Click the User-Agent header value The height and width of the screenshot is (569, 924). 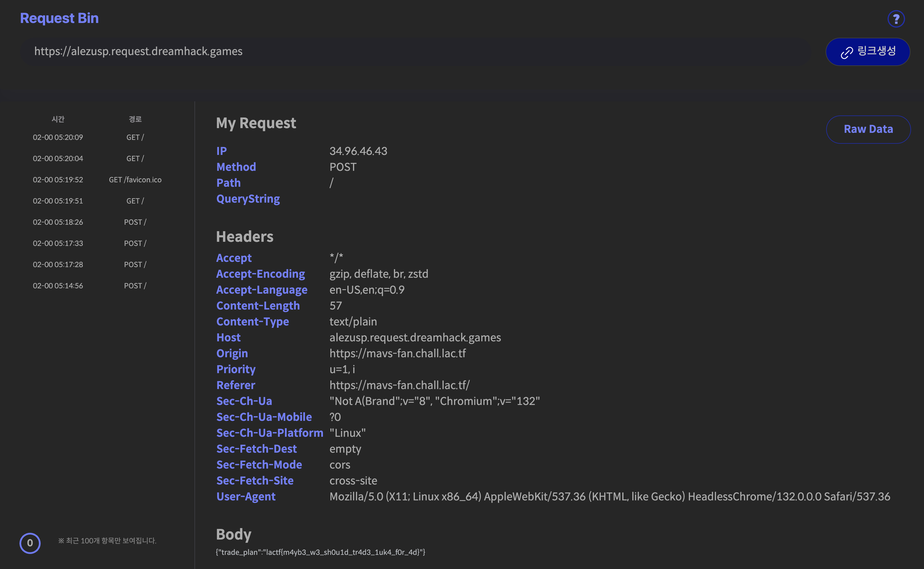click(x=609, y=497)
